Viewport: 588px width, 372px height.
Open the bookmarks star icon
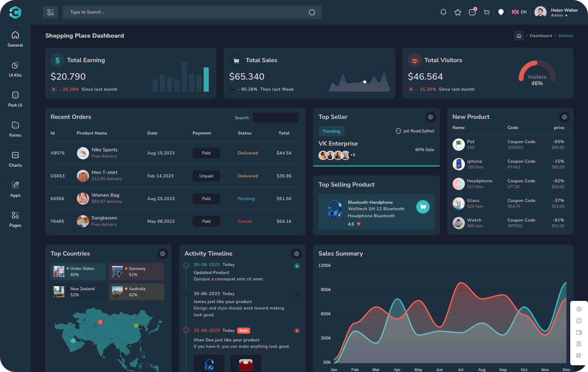458,12
